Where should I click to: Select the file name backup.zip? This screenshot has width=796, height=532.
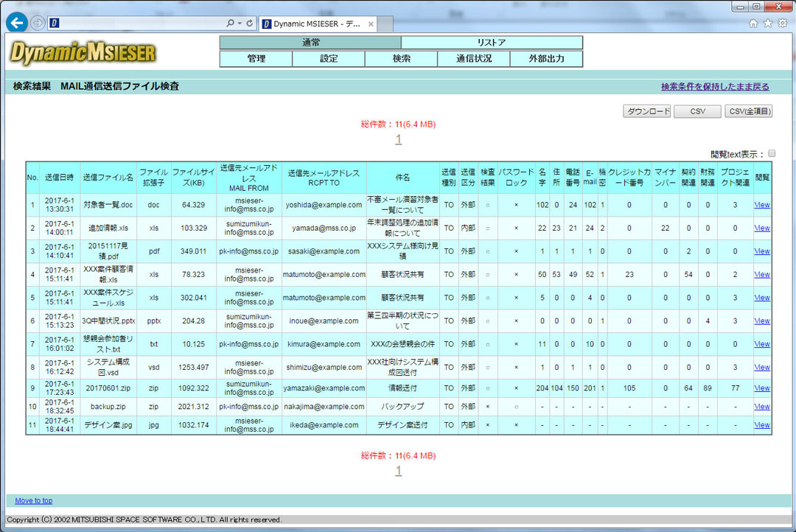tap(108, 407)
